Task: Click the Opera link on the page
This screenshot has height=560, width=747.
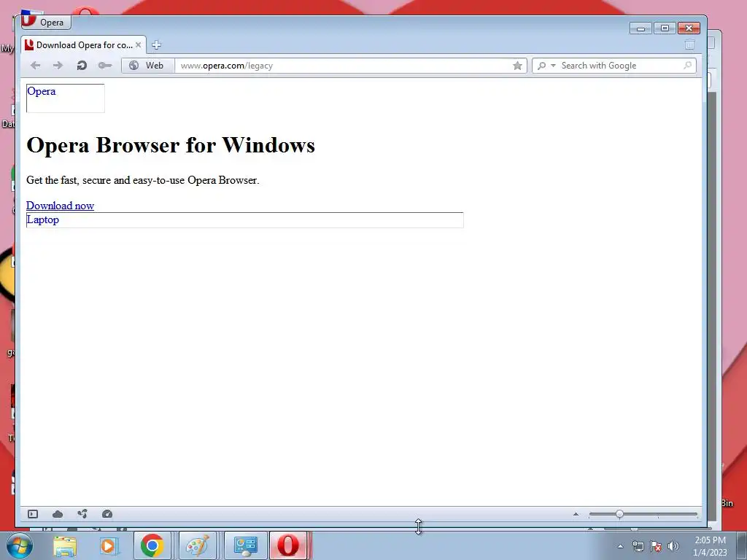Action: coord(42,91)
